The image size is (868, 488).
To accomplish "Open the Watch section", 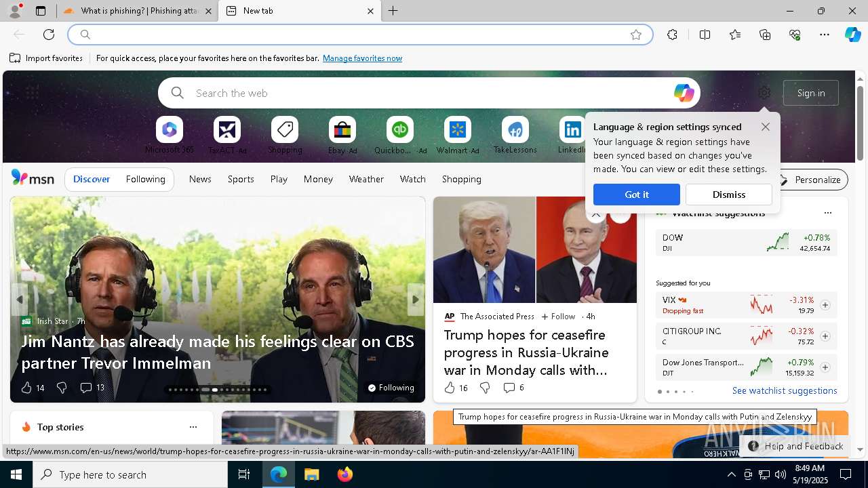I will 413,179.
